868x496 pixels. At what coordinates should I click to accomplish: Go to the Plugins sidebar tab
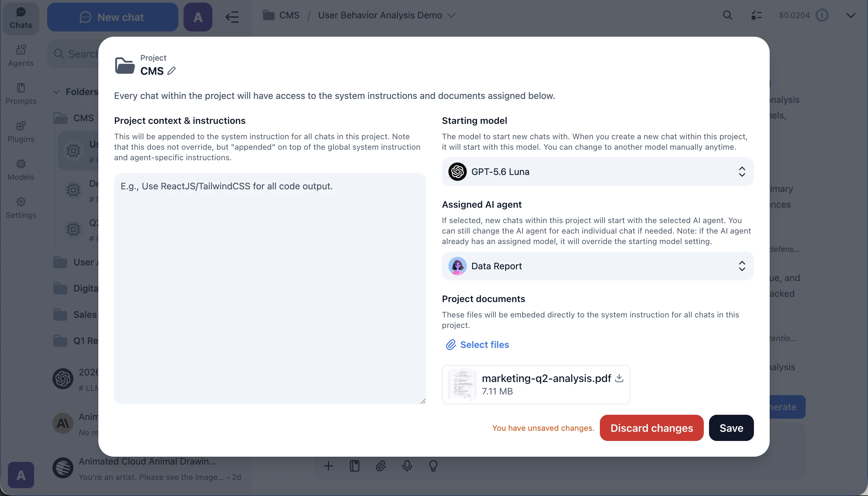tap(21, 131)
